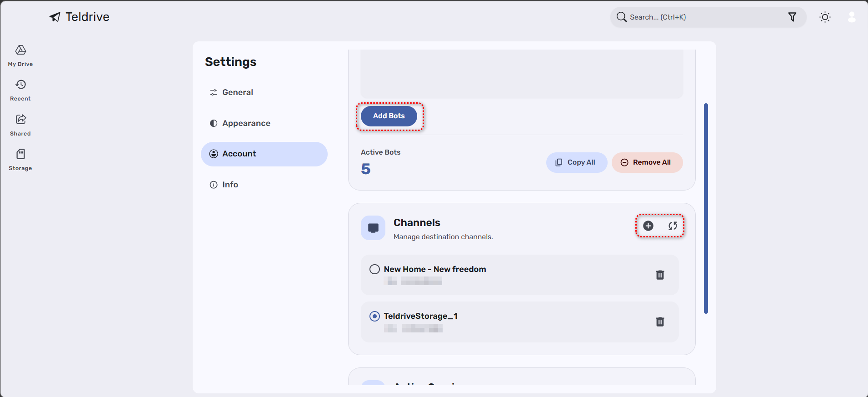Sync channels with the refresh icon

pyautogui.click(x=673, y=226)
